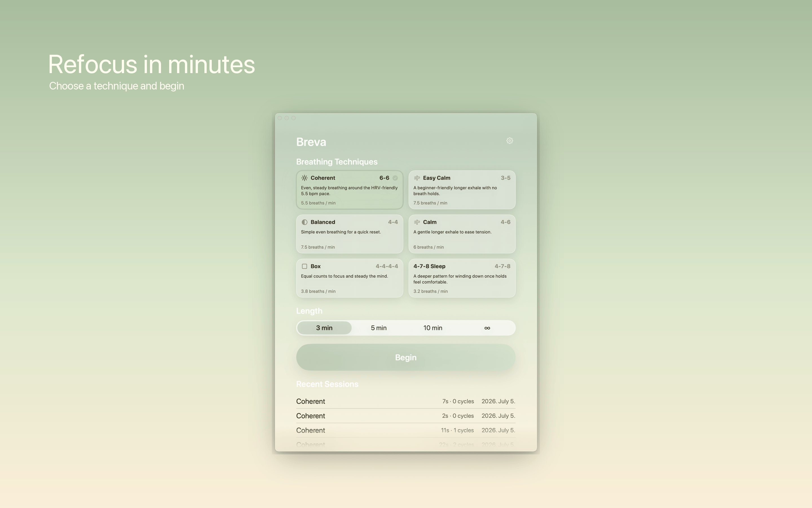This screenshot has height=508, width=812.
Task: Choose the Balanced 4-4 technique card
Action: click(x=349, y=234)
